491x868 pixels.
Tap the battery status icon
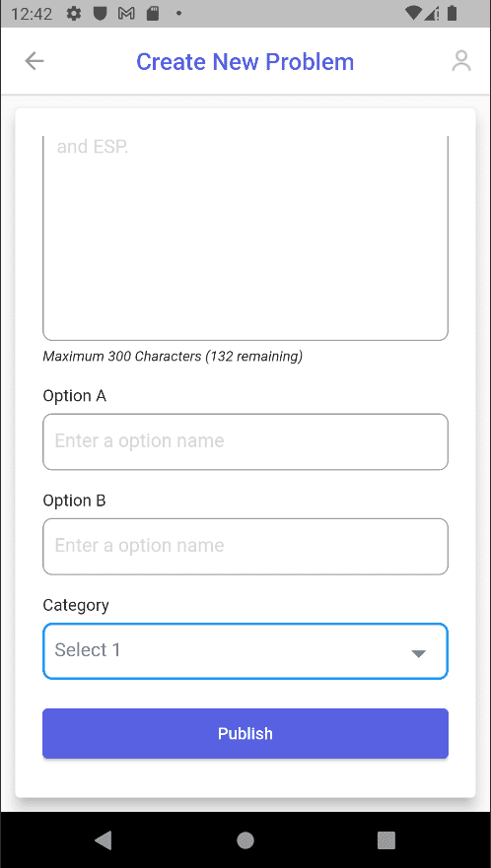tap(453, 13)
